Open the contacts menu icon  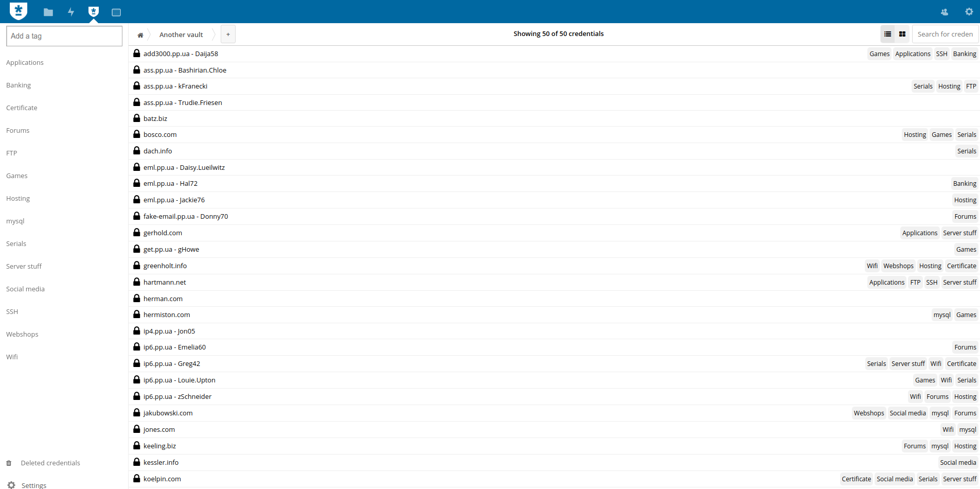pyautogui.click(x=945, y=12)
